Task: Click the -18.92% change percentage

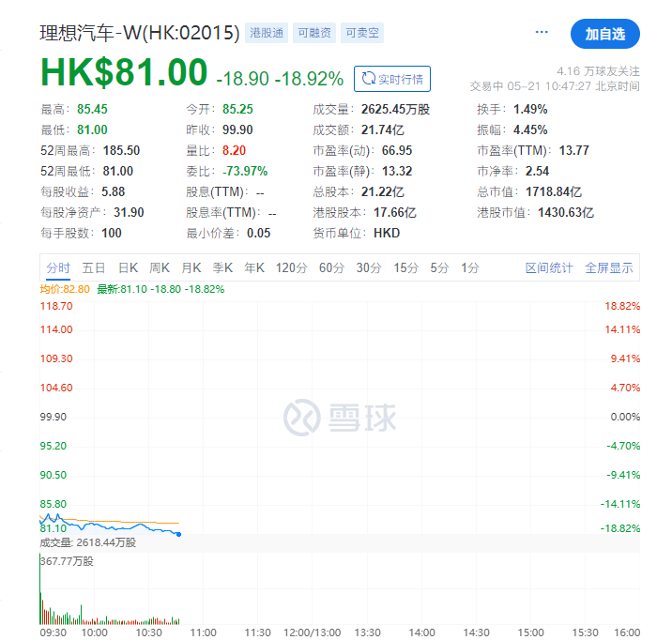Action: tap(309, 79)
